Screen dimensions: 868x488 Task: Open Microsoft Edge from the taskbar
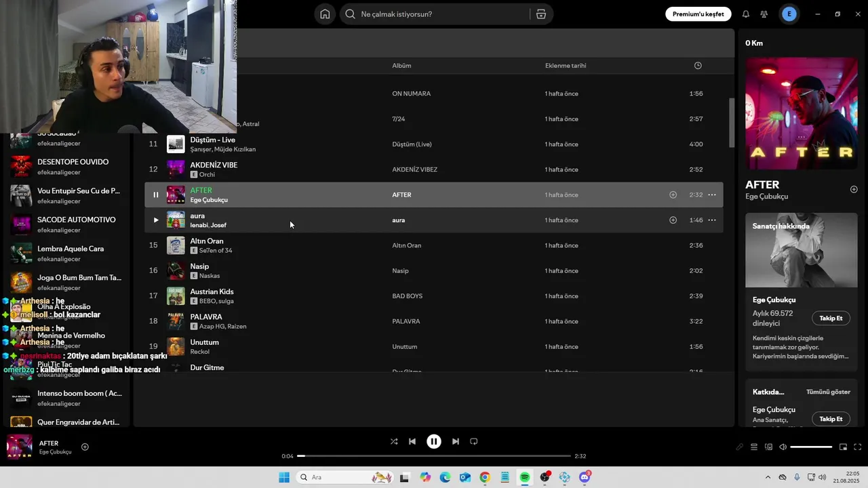(445, 477)
